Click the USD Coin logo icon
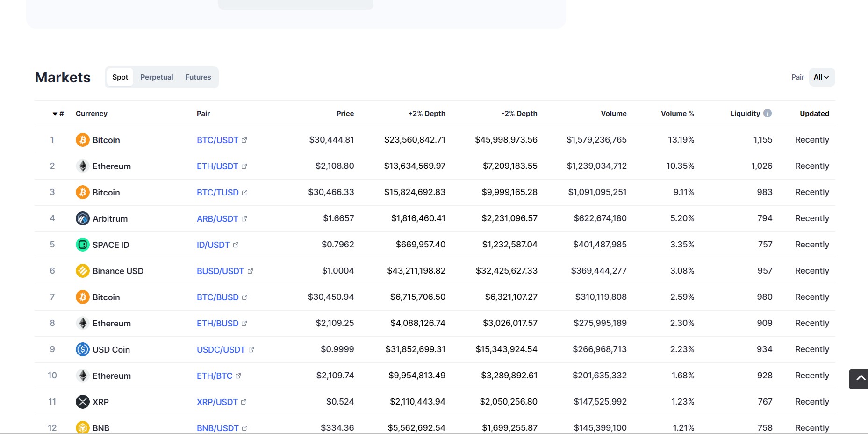The width and height of the screenshot is (868, 434). 83,349
